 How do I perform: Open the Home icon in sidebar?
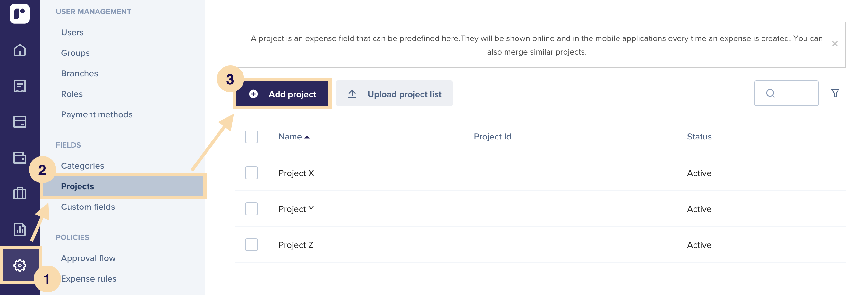point(20,50)
